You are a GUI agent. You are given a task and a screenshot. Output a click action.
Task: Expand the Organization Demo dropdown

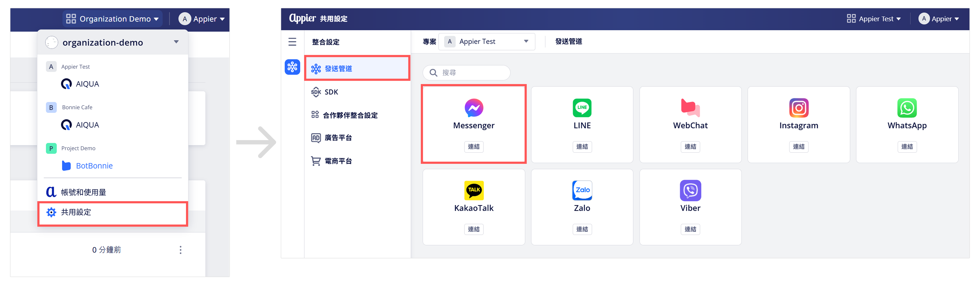click(x=112, y=19)
